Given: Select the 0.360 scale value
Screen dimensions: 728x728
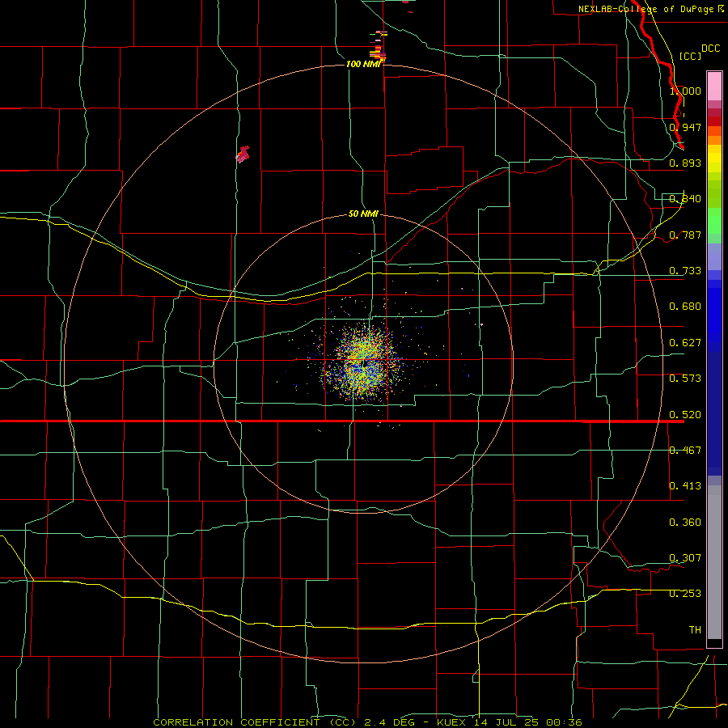Looking at the screenshot, I should click(x=685, y=523).
